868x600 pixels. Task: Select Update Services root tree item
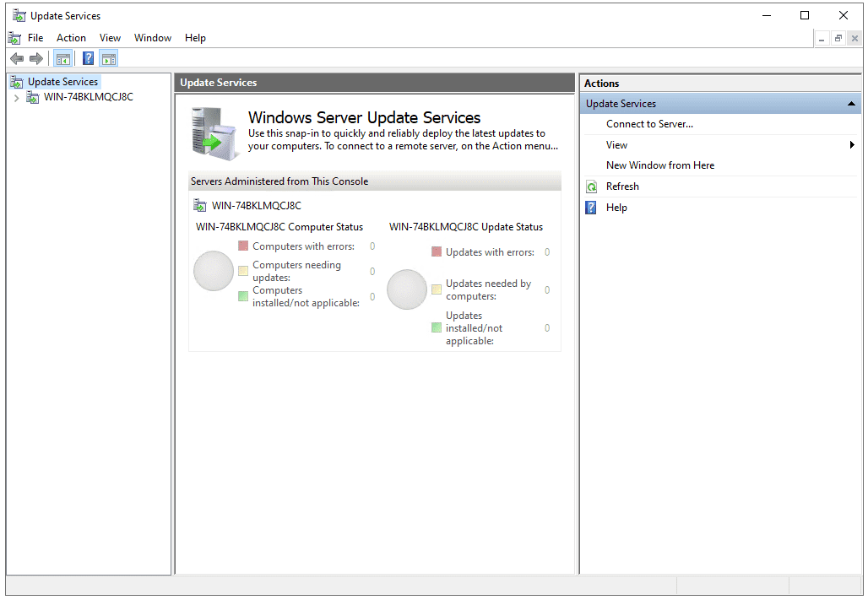pos(63,82)
